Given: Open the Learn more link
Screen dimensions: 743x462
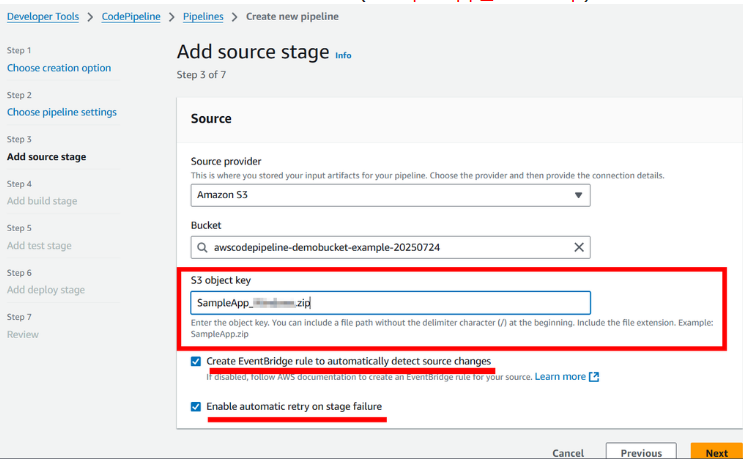Looking at the screenshot, I should click(x=560, y=377).
